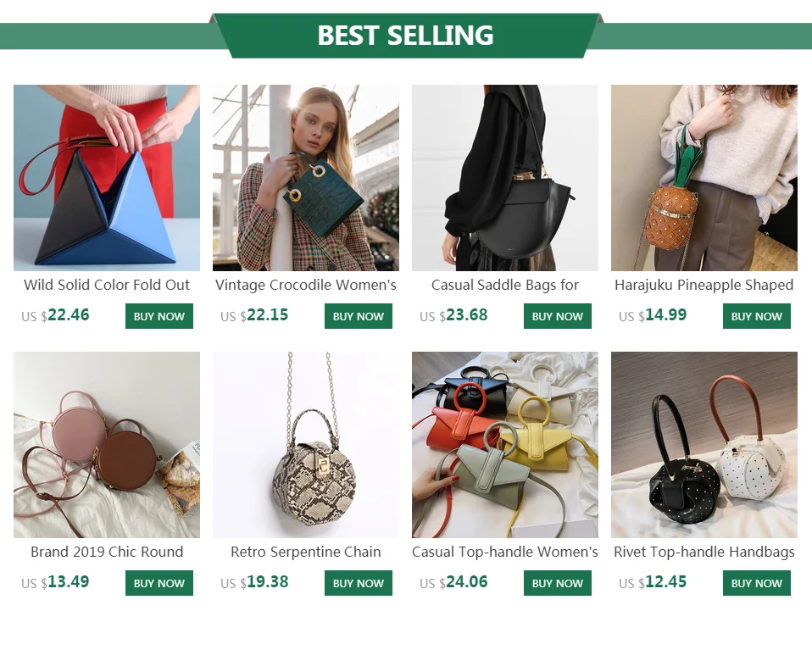Open the snakeskin serpentine chain bag photo

click(x=305, y=445)
